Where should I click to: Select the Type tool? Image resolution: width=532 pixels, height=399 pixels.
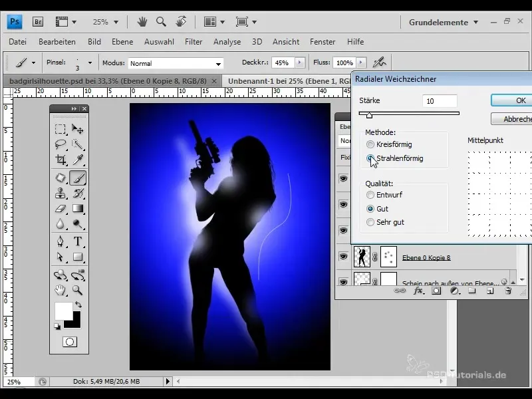coord(78,241)
